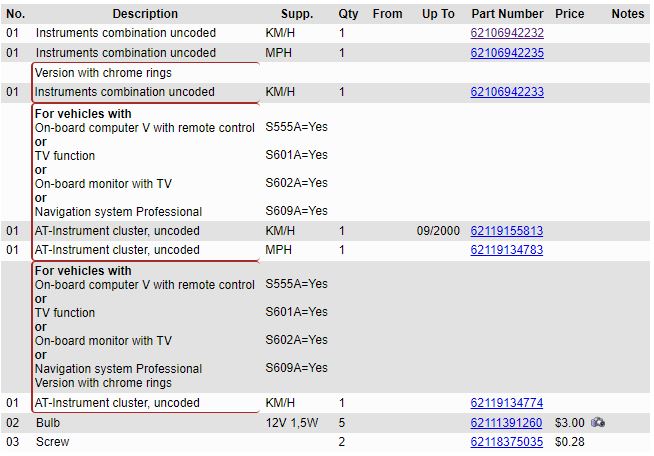Open part number 62106942235 link
The height and width of the screenshot is (456, 654).
pyautogui.click(x=507, y=53)
